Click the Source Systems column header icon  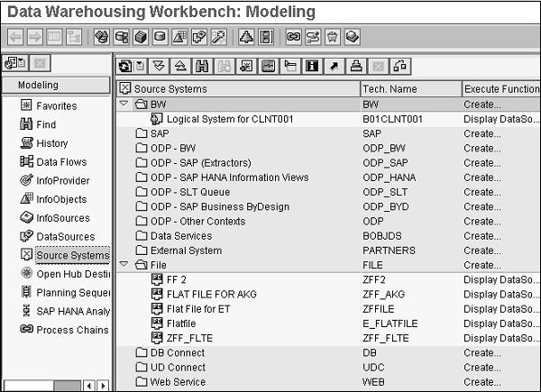[125, 88]
